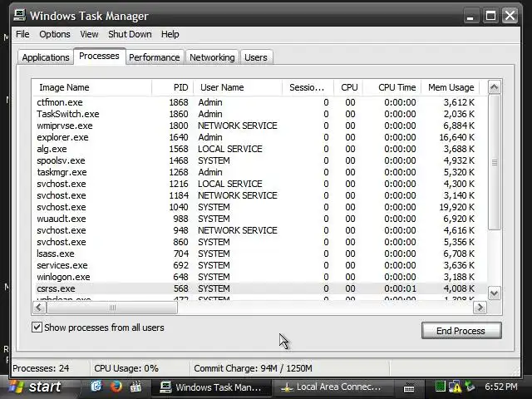
Task: Switch to the Applications tab
Action: click(x=46, y=57)
